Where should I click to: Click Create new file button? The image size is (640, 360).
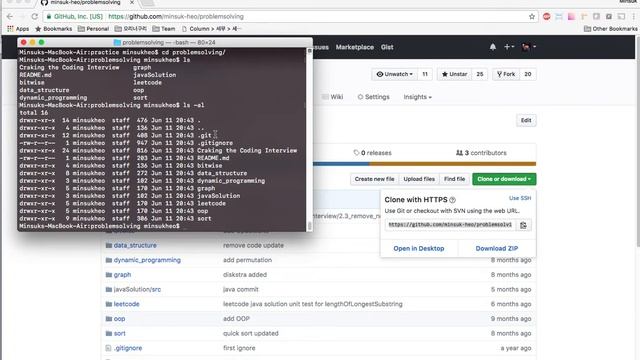374,179
